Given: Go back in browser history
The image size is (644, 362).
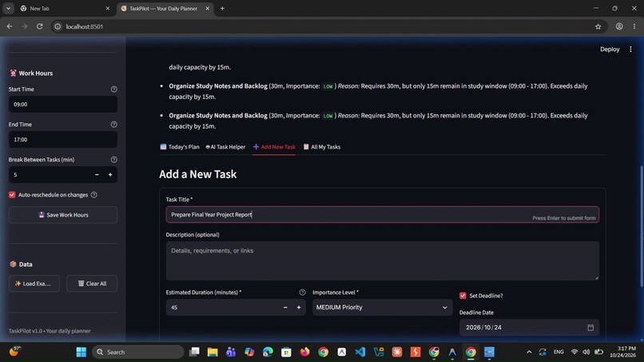Looking at the screenshot, I should 10,26.
